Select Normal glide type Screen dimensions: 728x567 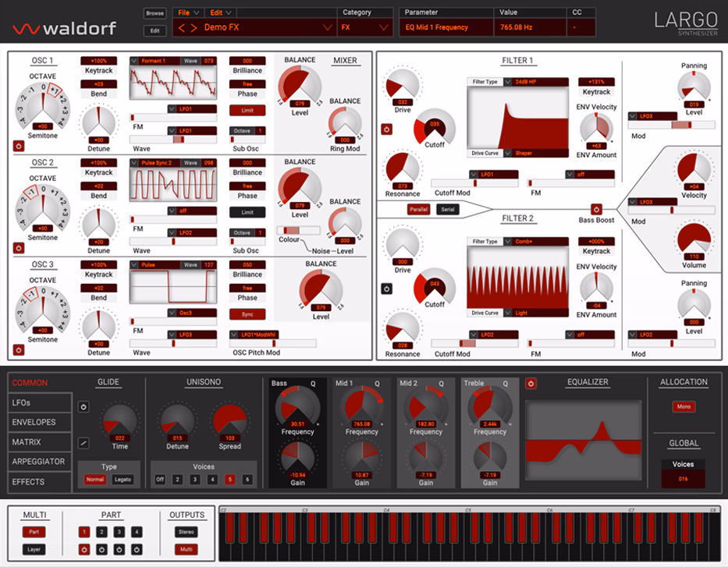(95, 480)
